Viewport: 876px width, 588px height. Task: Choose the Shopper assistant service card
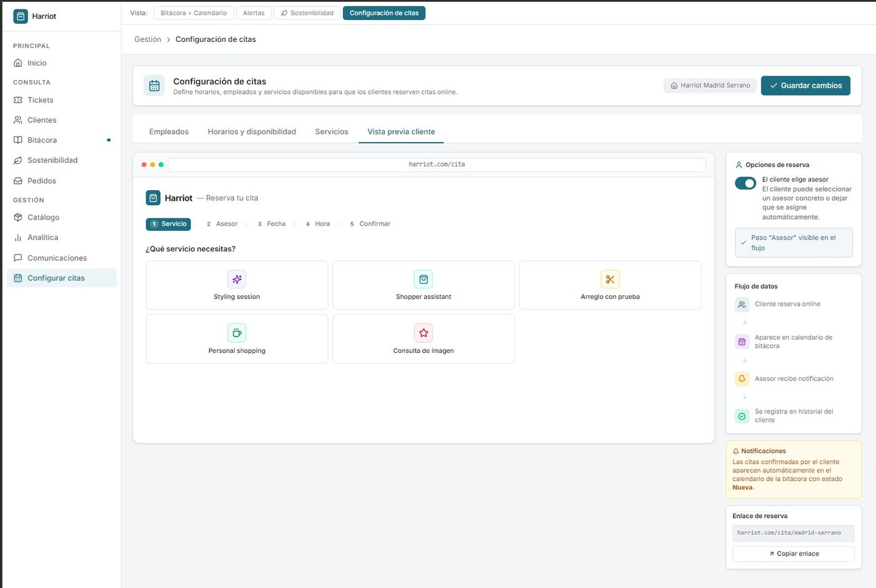pos(424,285)
